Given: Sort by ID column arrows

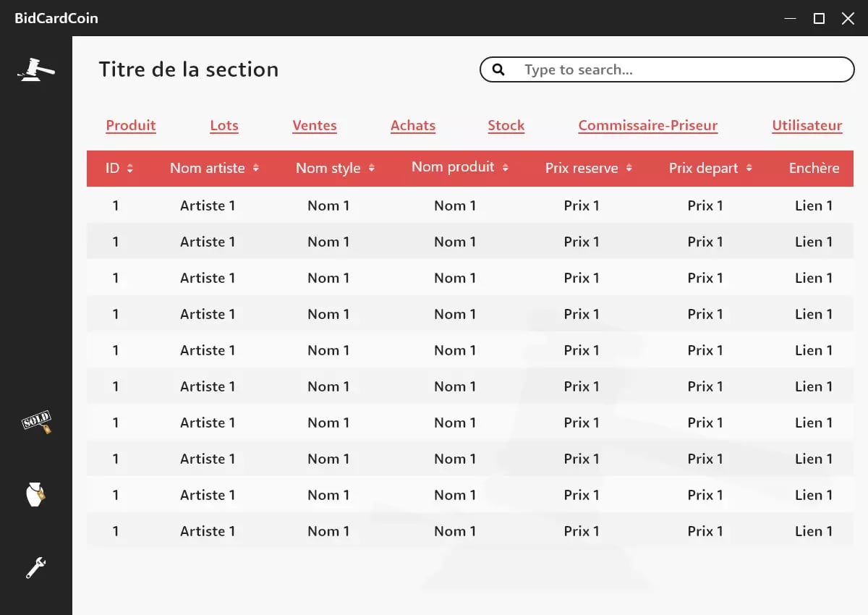Looking at the screenshot, I should click(130, 169).
